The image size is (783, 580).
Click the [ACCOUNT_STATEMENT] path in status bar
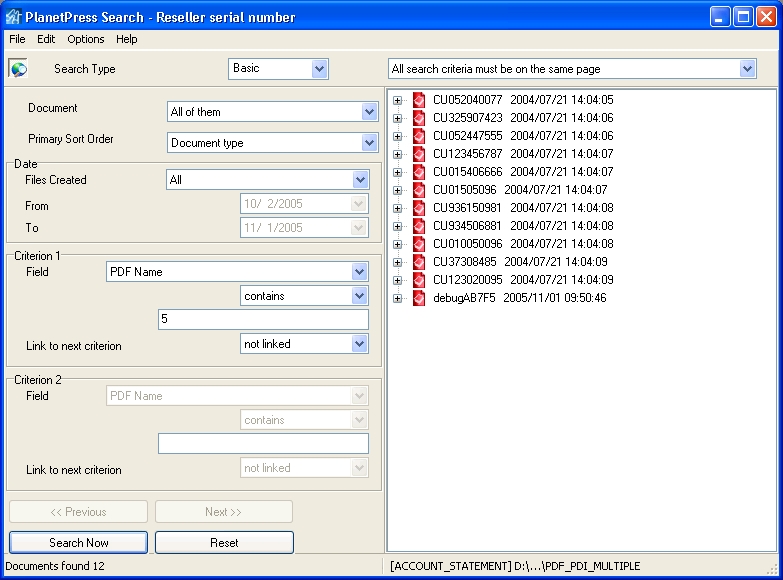tap(515, 566)
